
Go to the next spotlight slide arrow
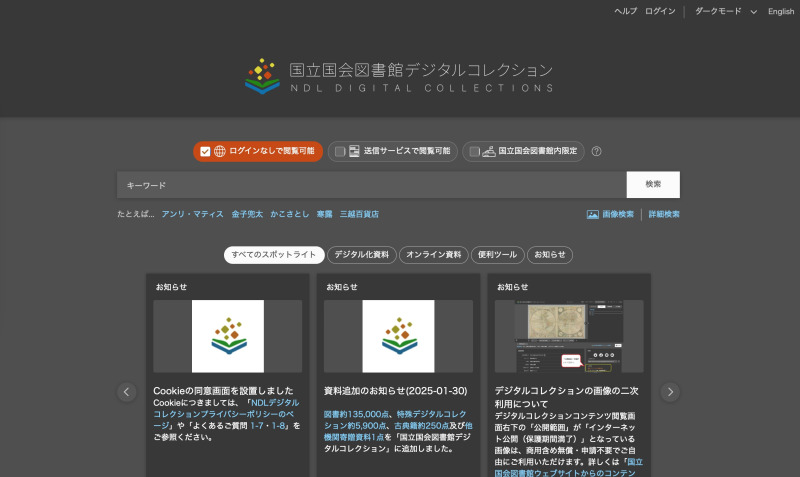click(x=670, y=392)
